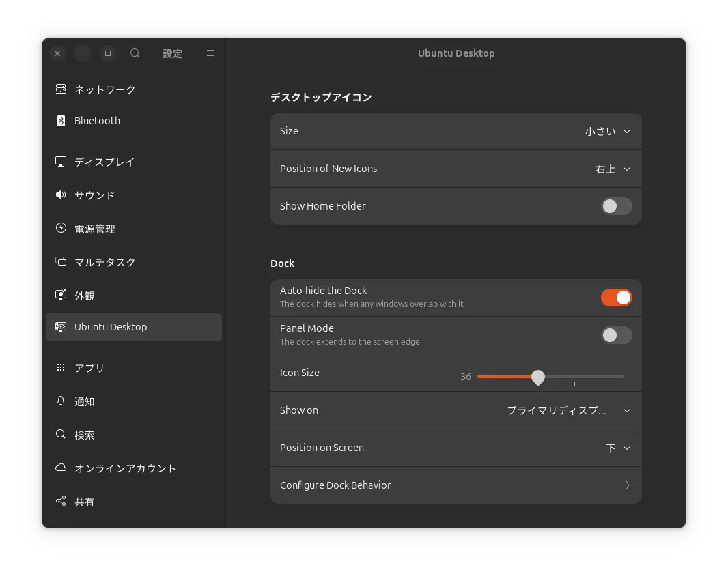Click the display monitor icon beside ディスプレイ

coord(60,162)
